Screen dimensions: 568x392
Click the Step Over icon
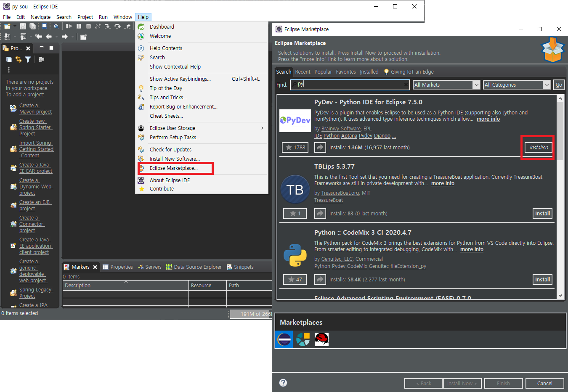tap(117, 26)
